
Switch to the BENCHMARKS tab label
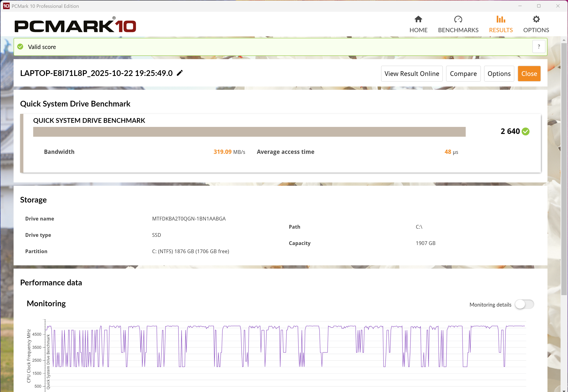(458, 30)
